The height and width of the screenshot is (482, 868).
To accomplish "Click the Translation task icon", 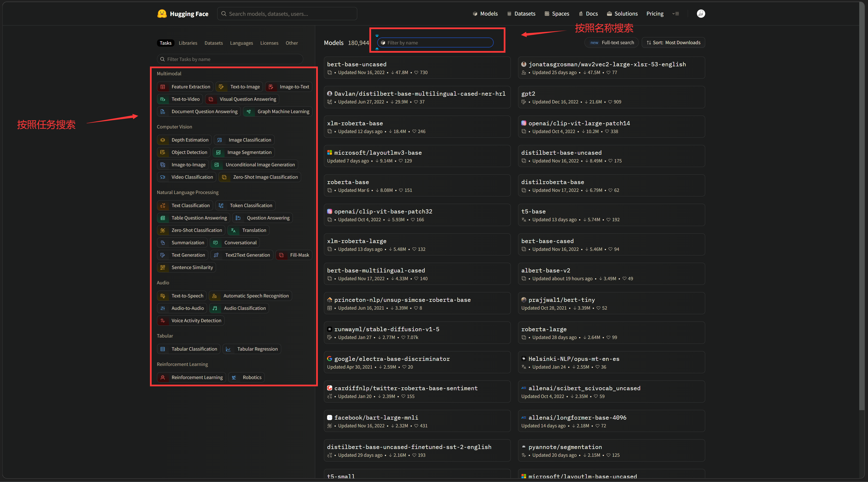I will pos(233,231).
